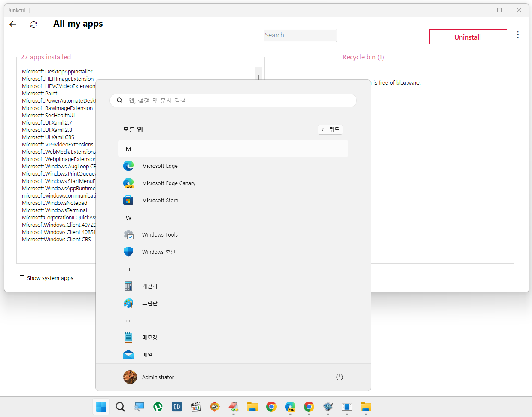Open 메모장 notepad app
Viewport: 532px width, 417px height.
tap(233, 338)
